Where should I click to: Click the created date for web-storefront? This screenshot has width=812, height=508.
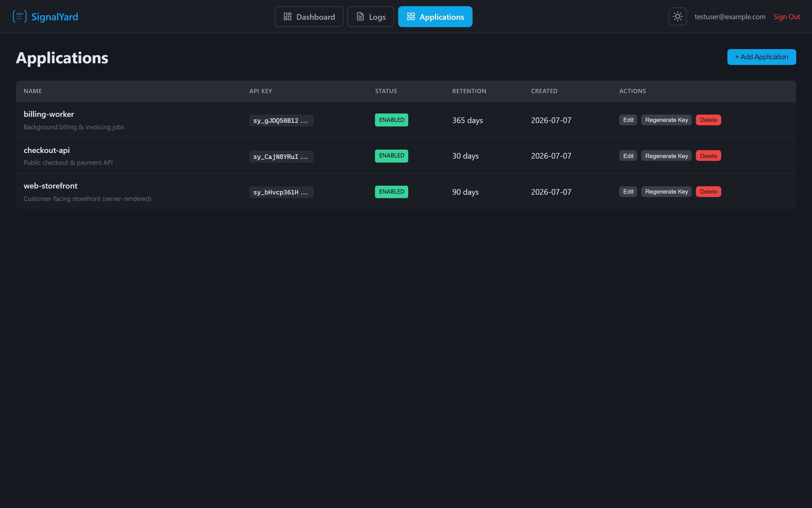tap(551, 192)
